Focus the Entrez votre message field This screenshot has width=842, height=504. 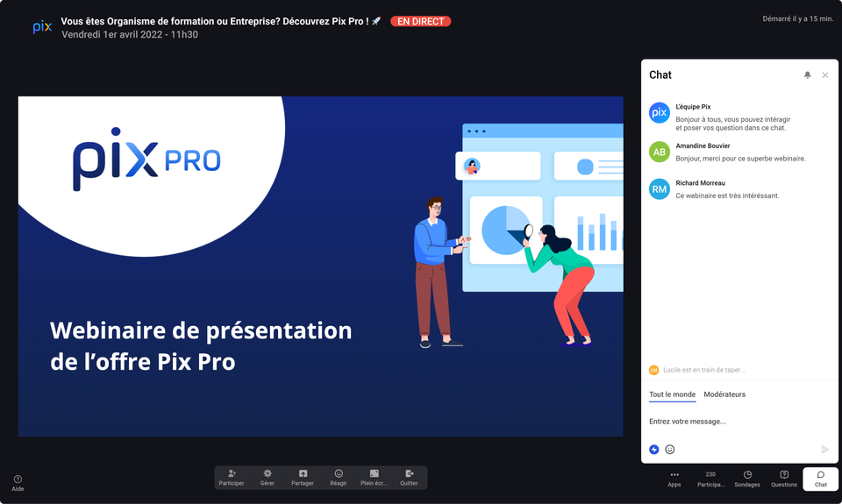click(739, 422)
